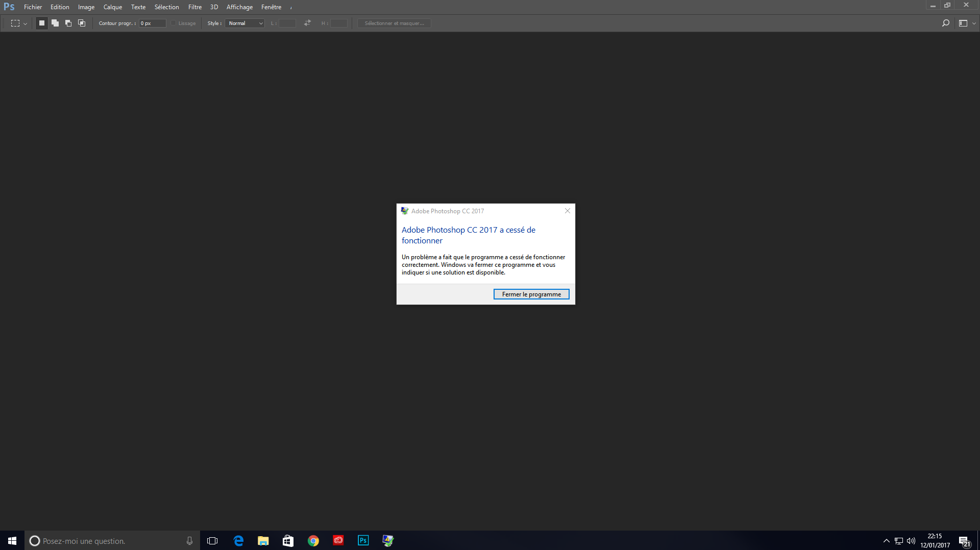Activate the "New selection" mode toggle
980x550 pixels.
pyautogui.click(x=41, y=23)
